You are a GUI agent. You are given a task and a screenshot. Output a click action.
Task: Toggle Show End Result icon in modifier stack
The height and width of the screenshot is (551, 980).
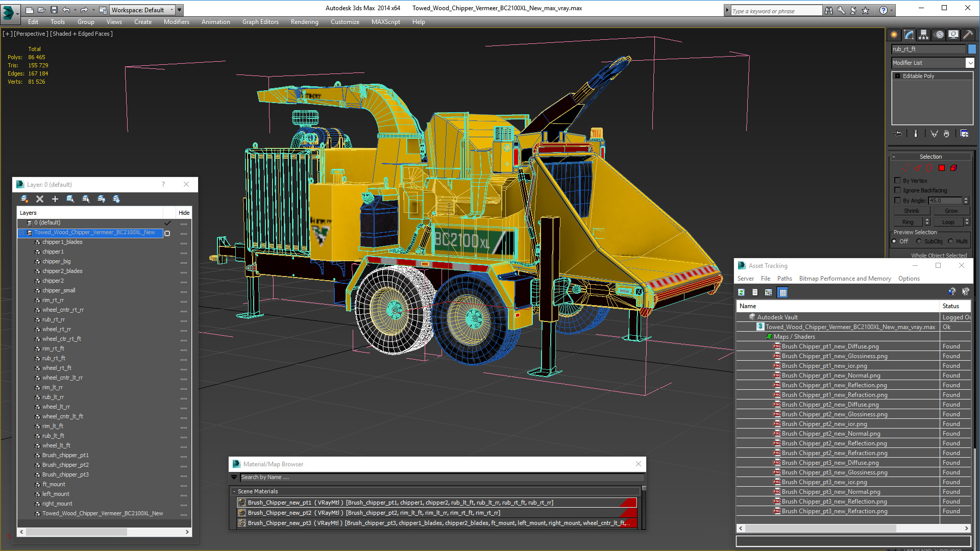click(x=916, y=134)
